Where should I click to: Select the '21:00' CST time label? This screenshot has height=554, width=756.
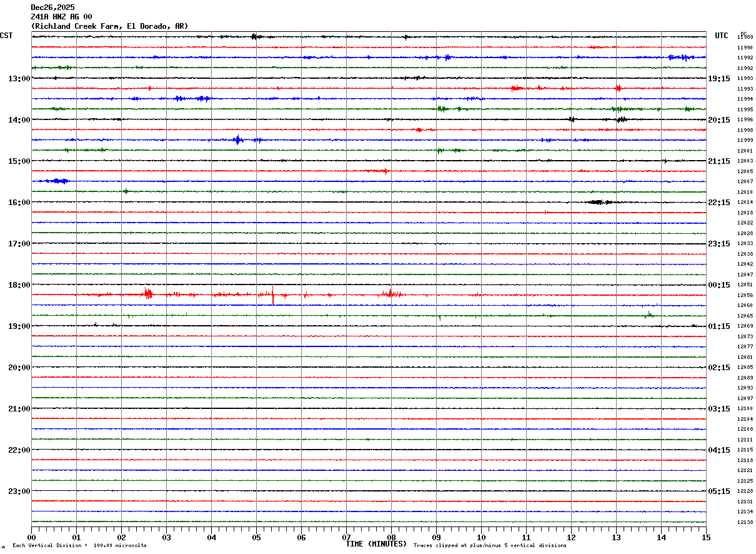pyautogui.click(x=19, y=409)
